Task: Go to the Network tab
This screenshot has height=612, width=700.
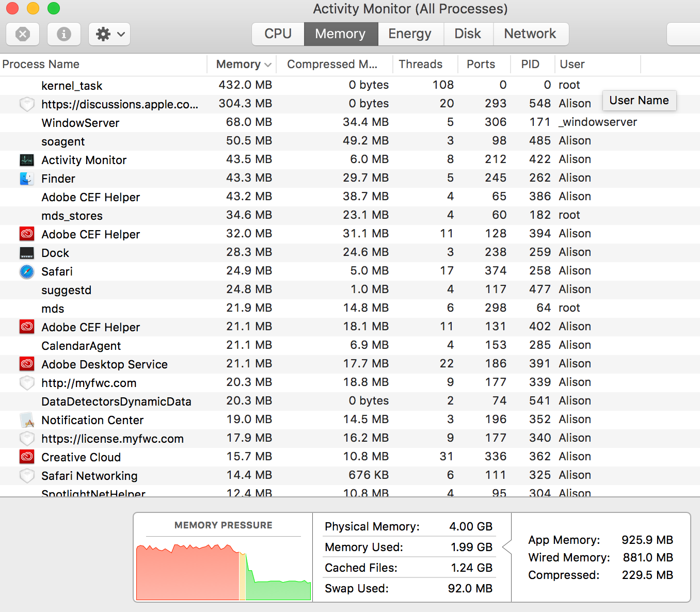Action: [531, 34]
